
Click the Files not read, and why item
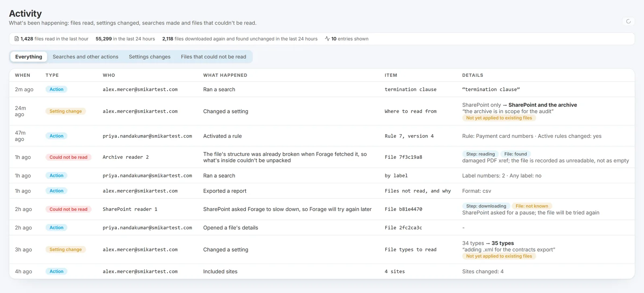pos(418,191)
